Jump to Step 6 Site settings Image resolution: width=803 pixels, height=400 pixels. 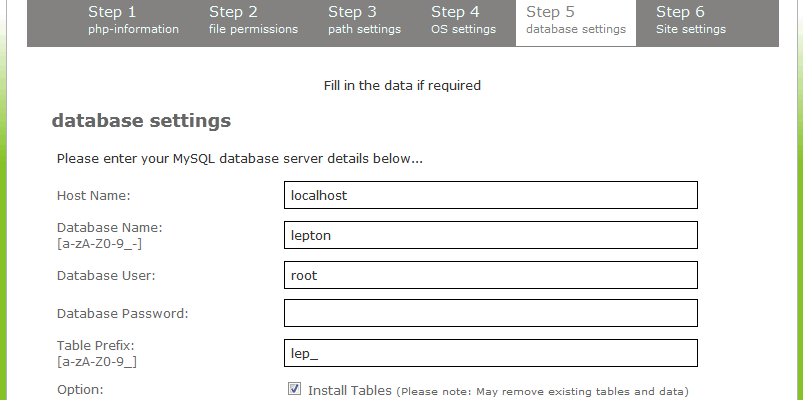tap(690, 20)
